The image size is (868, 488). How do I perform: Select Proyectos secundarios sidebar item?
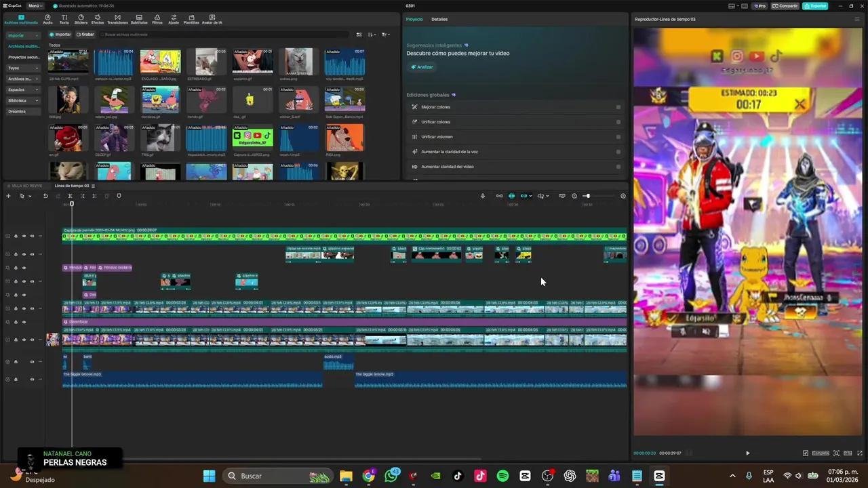24,57
